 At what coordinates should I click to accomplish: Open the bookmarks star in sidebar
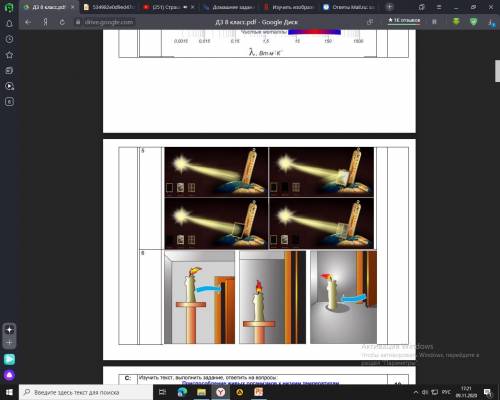[x=9, y=55]
